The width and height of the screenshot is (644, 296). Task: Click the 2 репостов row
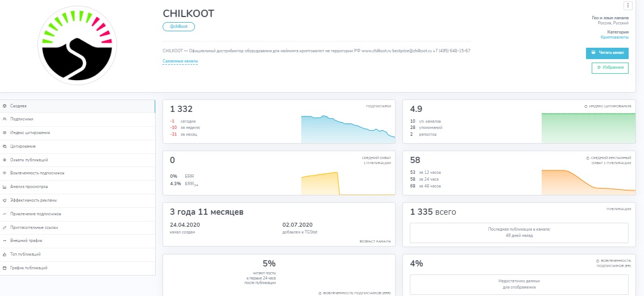pyautogui.click(x=423, y=134)
